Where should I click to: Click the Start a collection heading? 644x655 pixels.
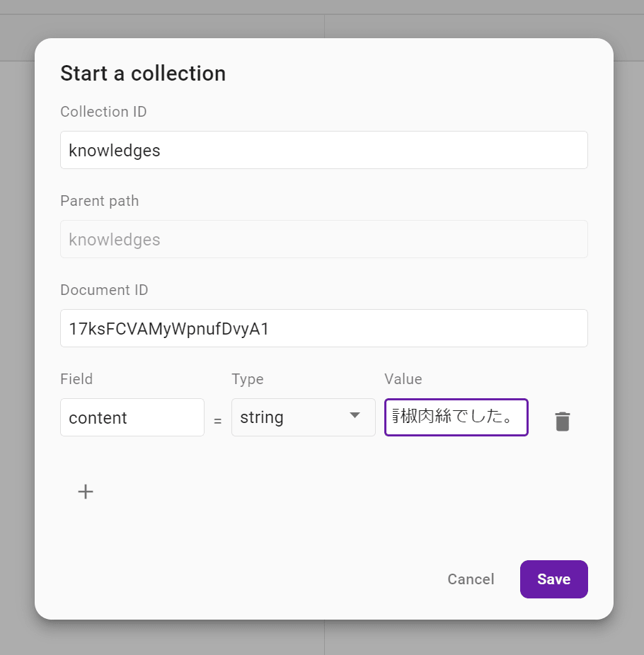tap(143, 74)
